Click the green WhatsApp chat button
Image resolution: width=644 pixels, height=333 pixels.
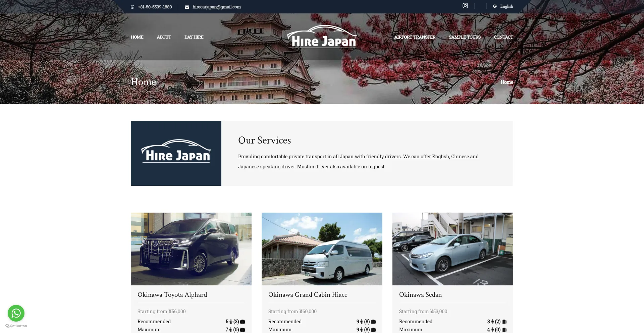pyautogui.click(x=16, y=313)
